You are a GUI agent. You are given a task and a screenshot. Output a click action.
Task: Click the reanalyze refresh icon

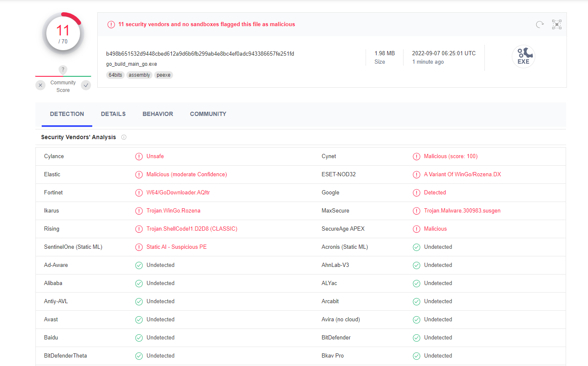tap(540, 24)
